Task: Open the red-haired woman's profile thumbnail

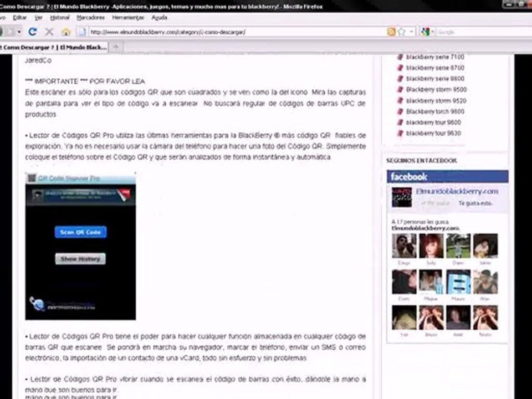Action: (x=431, y=246)
